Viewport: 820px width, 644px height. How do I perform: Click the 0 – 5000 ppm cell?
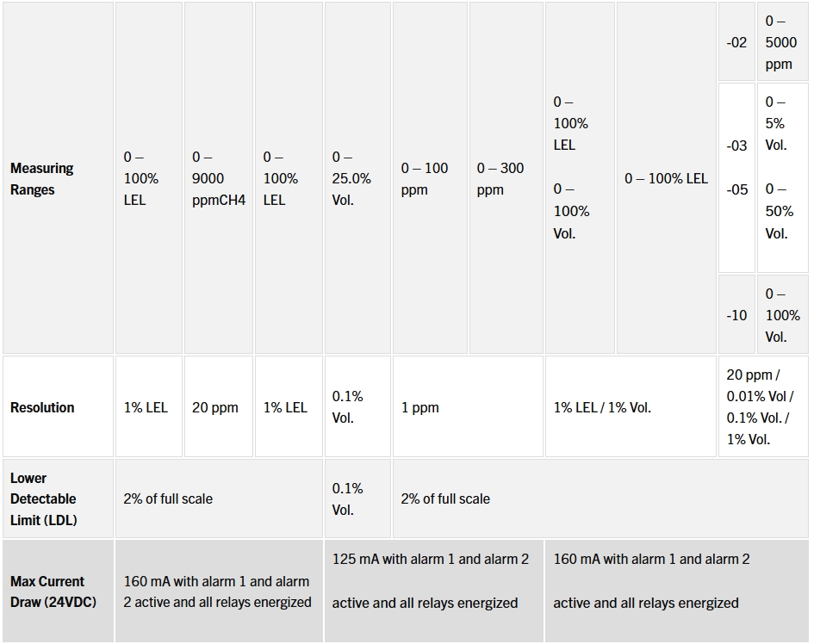click(781, 42)
